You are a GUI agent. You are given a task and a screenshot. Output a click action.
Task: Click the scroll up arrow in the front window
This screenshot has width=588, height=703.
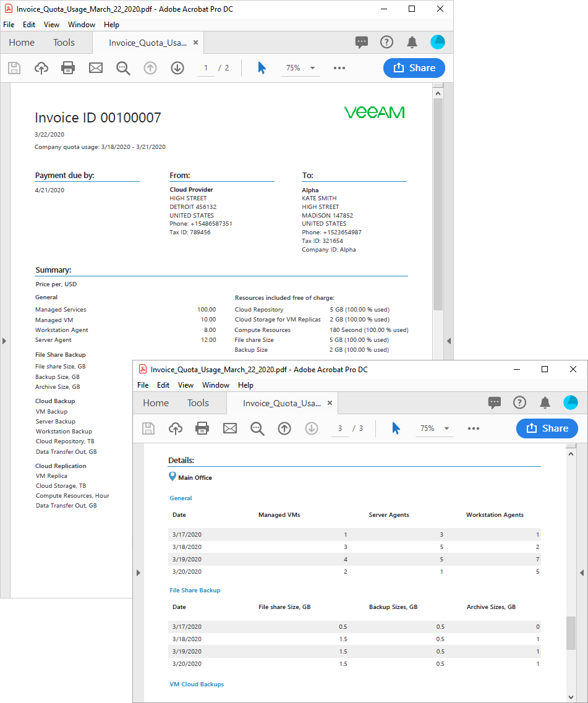coord(571,454)
